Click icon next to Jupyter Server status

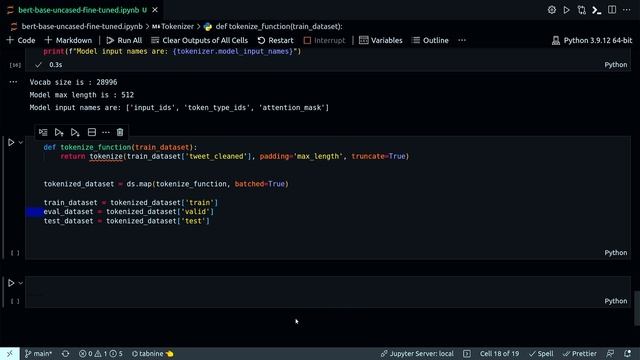tap(467, 353)
